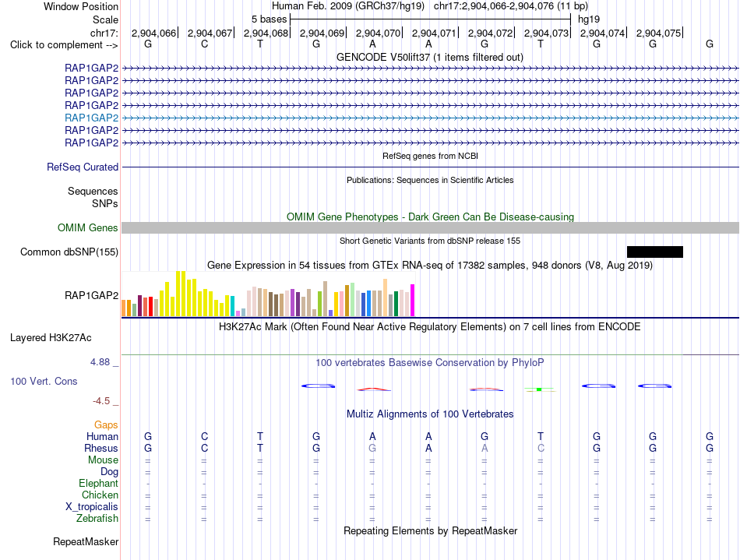
Task: Click the RefSeq Curated gene line
Action: pyautogui.click(x=430, y=167)
